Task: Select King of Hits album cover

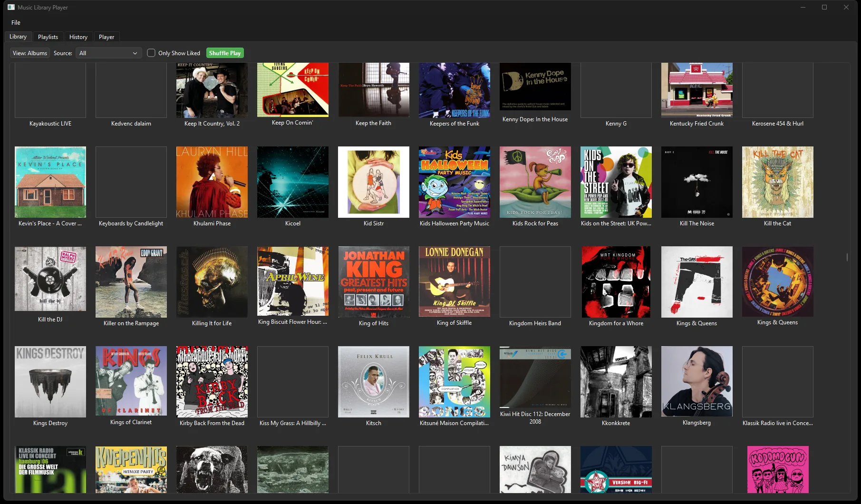Action: (374, 282)
